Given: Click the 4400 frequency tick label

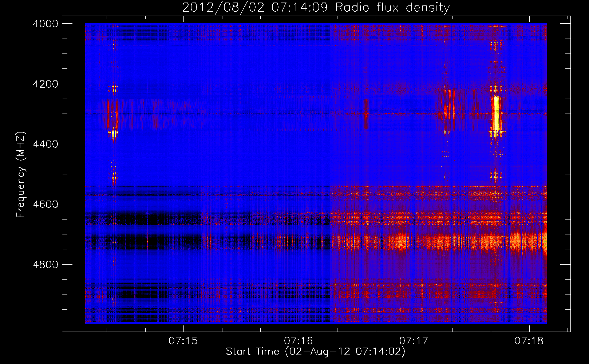Looking at the screenshot, I should (x=46, y=144).
